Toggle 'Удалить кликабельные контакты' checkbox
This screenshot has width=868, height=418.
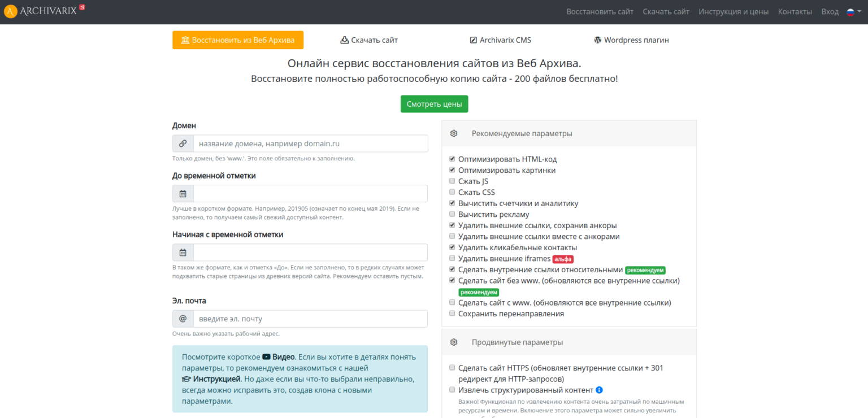click(x=452, y=247)
